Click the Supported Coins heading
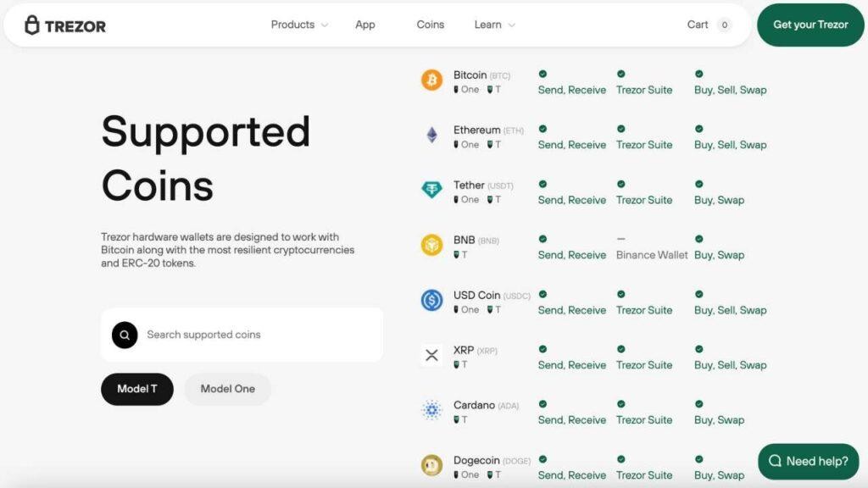The height and width of the screenshot is (488, 868). (x=205, y=158)
